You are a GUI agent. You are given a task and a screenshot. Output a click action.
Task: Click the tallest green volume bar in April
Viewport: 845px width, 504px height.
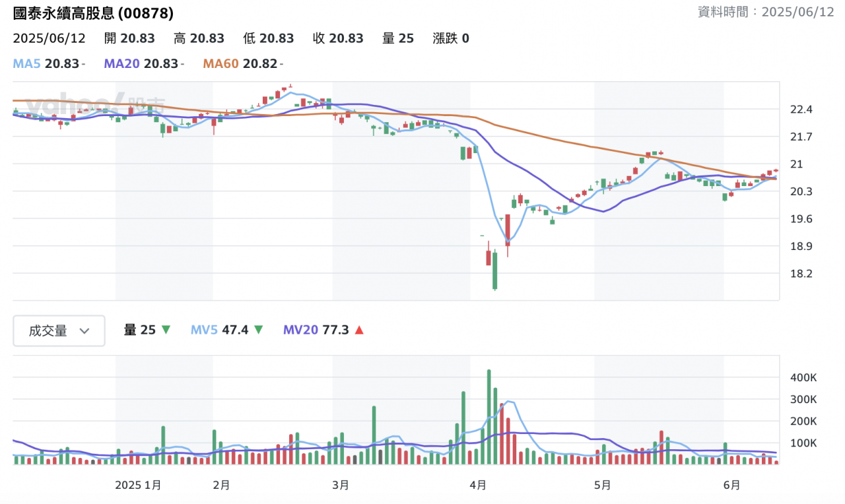pos(489,417)
